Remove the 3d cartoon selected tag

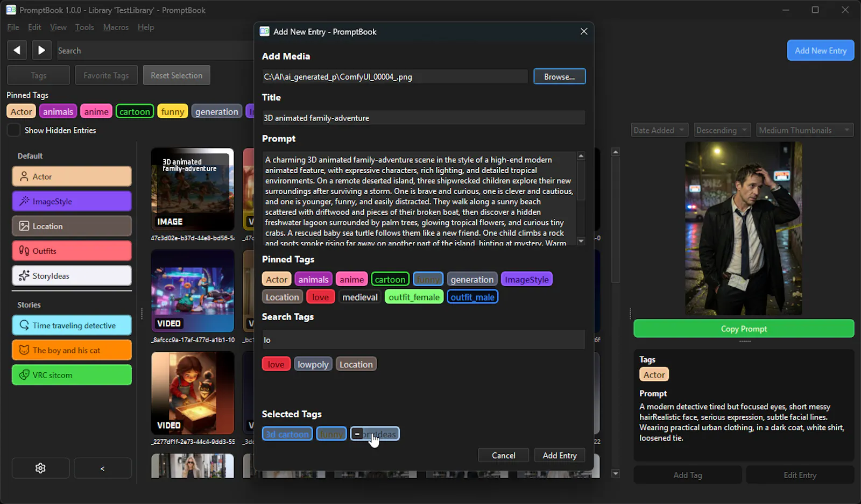coord(287,434)
